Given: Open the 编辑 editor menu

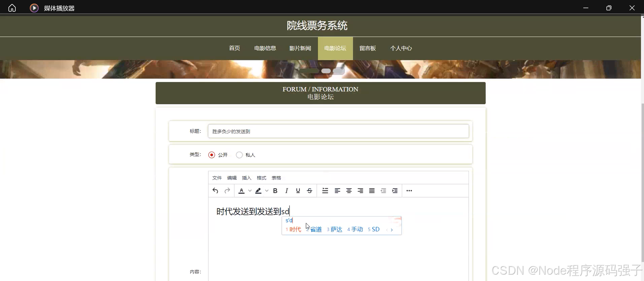Looking at the screenshot, I should 232,178.
